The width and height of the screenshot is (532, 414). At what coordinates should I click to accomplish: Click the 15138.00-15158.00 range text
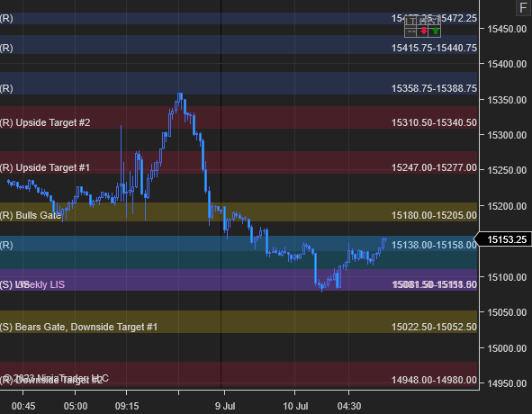[x=434, y=245]
